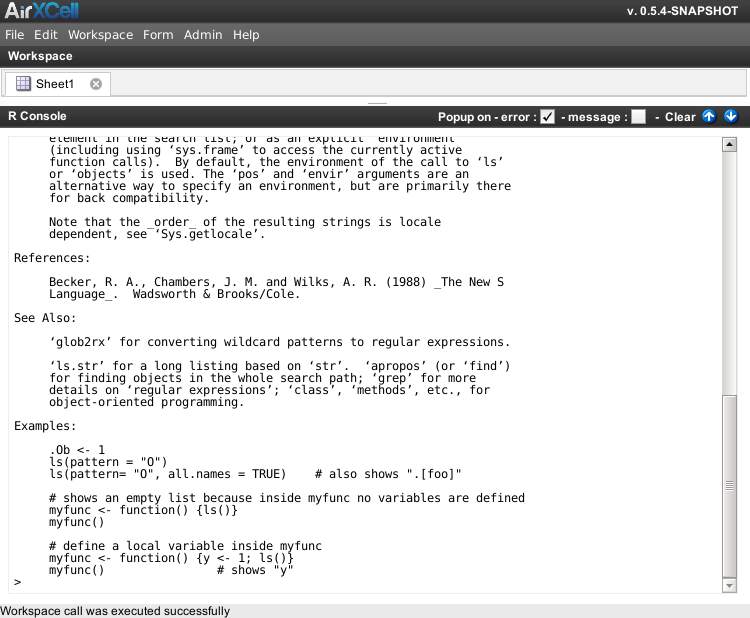Click the 'Examples:' heading text
750x618 pixels.
point(44,426)
